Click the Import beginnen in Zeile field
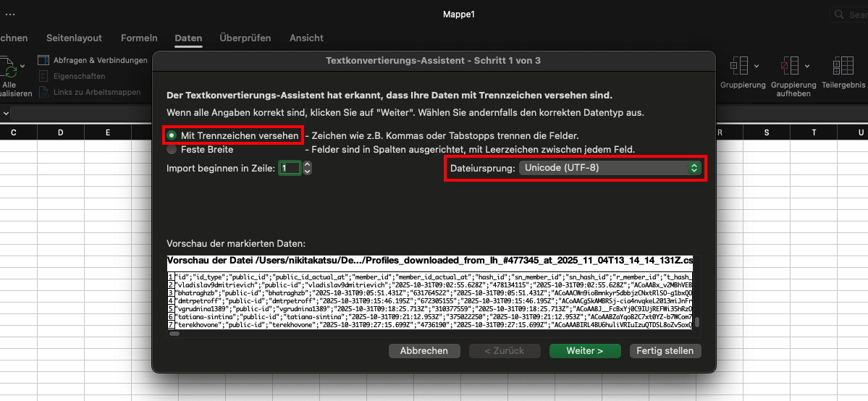This screenshot has height=401, width=868. pyautogui.click(x=290, y=168)
